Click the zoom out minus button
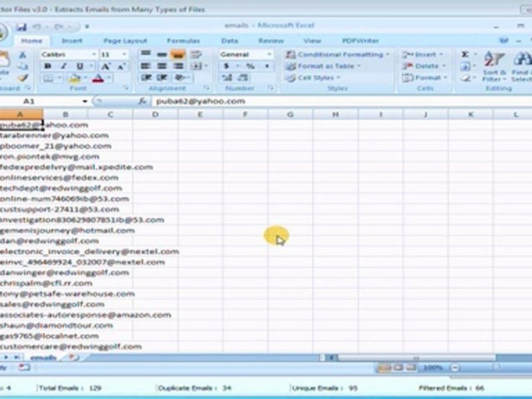 (455, 367)
